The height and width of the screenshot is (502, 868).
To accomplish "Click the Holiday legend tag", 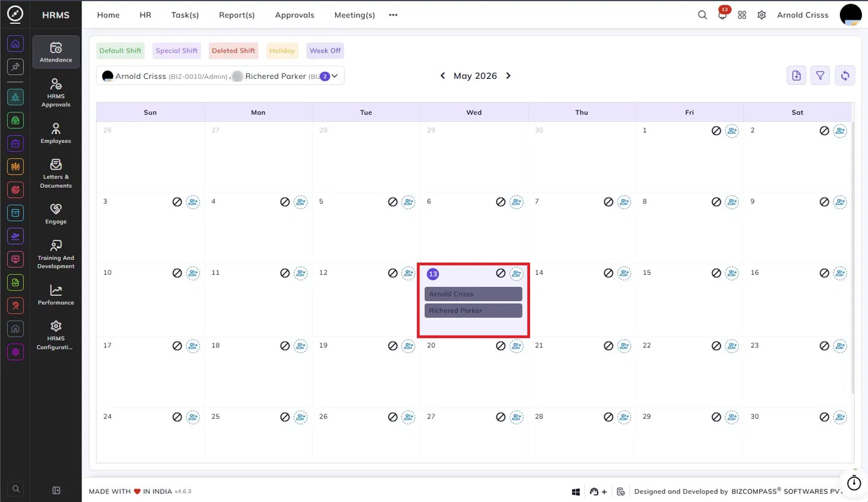I will [282, 51].
